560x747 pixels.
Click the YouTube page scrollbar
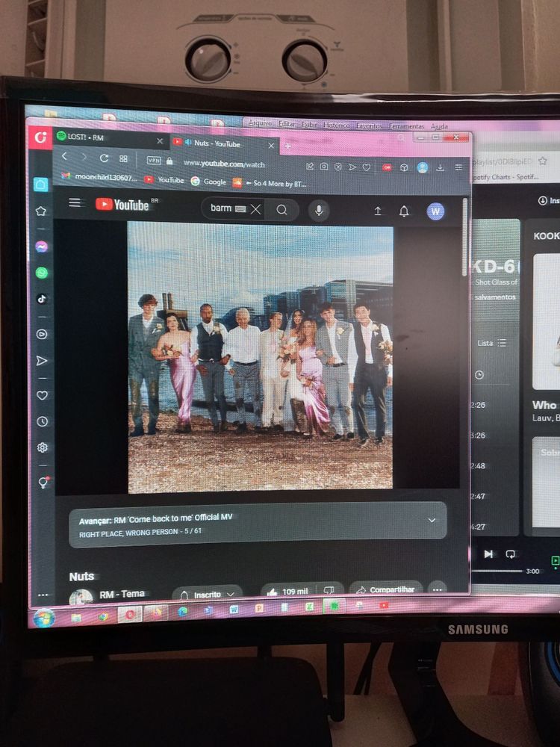tap(464, 237)
